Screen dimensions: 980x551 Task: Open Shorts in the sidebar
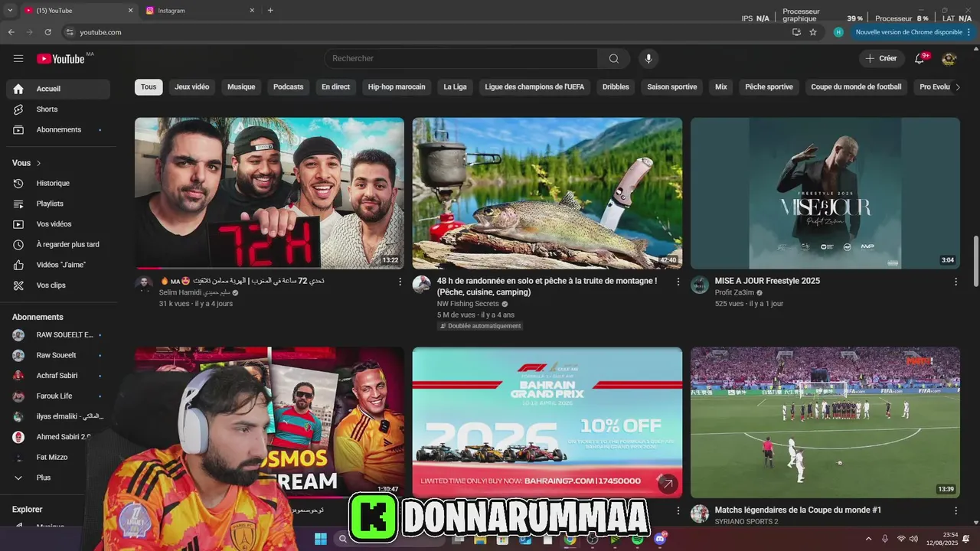(58, 109)
